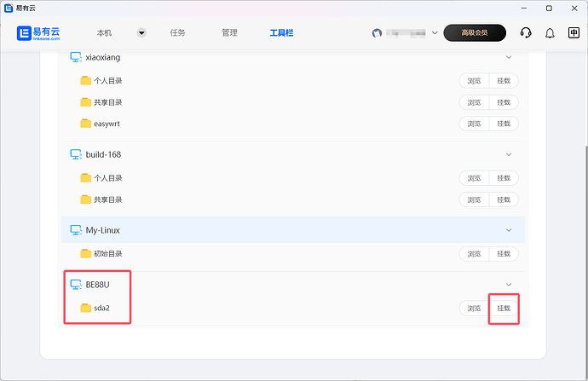Open the user account dropdown

(434, 33)
